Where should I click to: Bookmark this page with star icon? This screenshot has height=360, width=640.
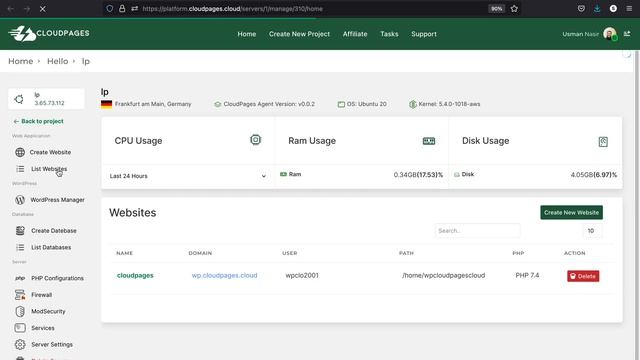(x=514, y=9)
